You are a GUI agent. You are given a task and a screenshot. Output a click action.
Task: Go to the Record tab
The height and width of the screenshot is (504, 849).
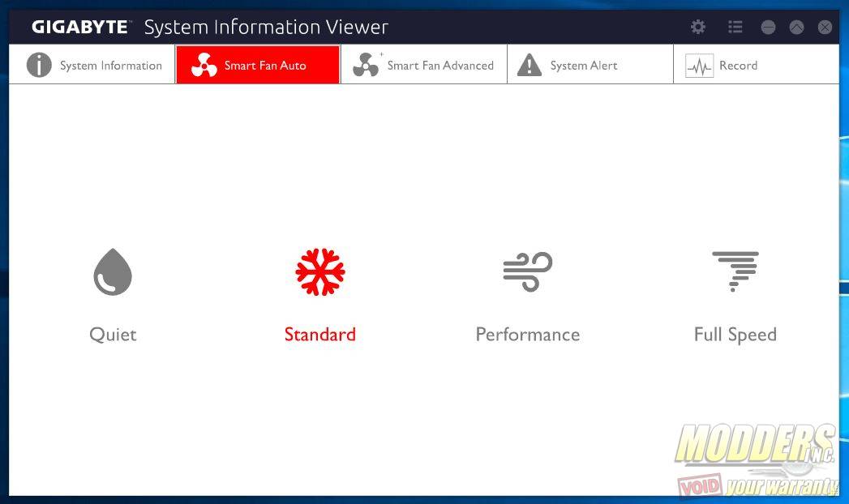tap(757, 65)
